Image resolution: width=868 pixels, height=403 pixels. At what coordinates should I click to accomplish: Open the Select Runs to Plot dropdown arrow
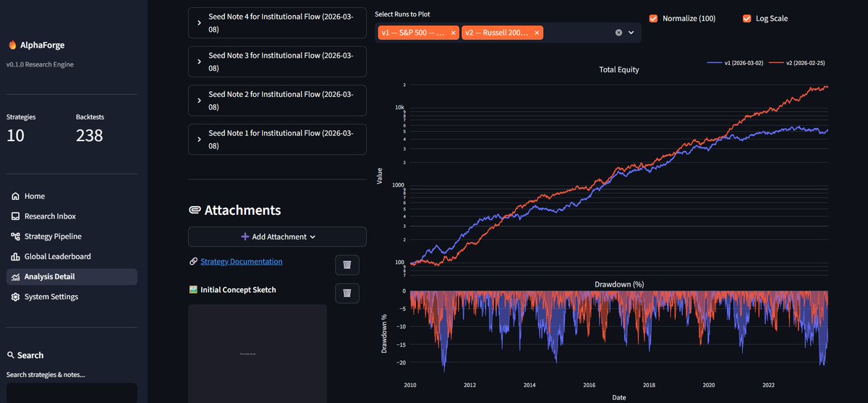(x=631, y=33)
